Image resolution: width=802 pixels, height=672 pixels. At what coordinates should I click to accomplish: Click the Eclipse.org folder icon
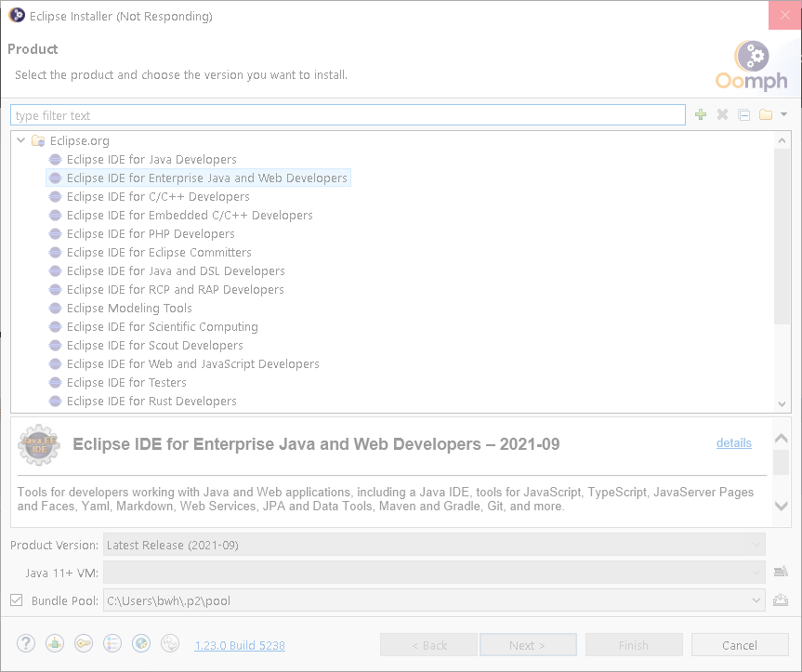click(38, 140)
